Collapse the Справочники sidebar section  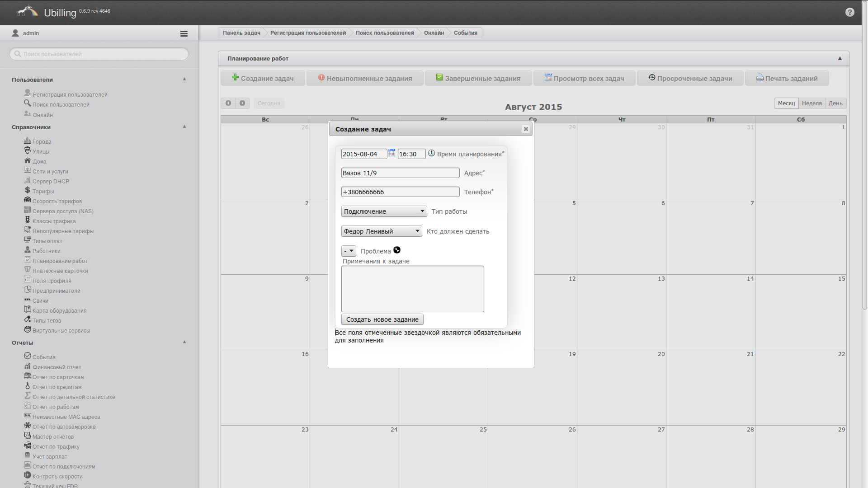[184, 127]
